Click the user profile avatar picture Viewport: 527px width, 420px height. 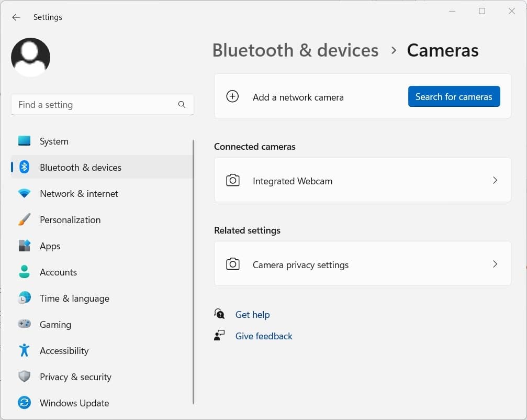click(30, 57)
